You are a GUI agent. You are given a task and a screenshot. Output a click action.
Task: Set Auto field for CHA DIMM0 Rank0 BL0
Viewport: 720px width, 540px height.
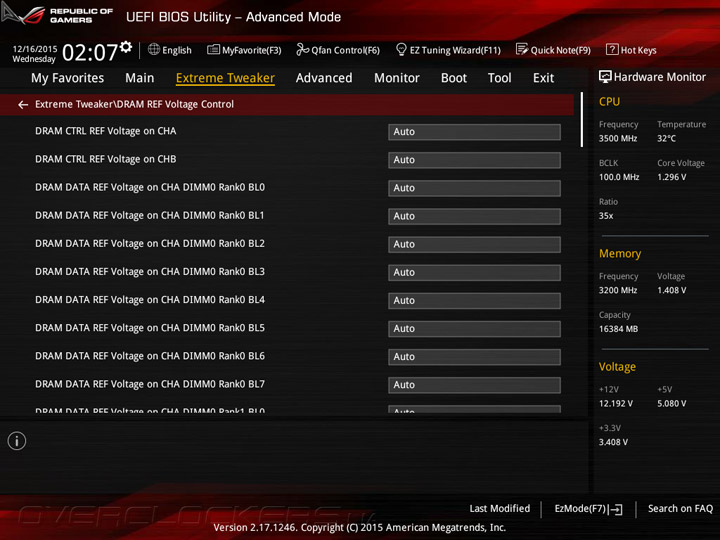[x=474, y=188]
